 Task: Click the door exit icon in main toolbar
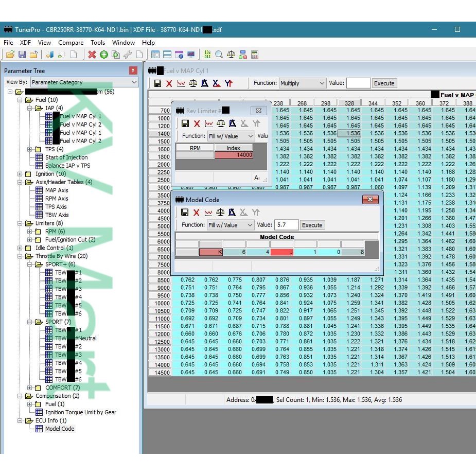50,55
